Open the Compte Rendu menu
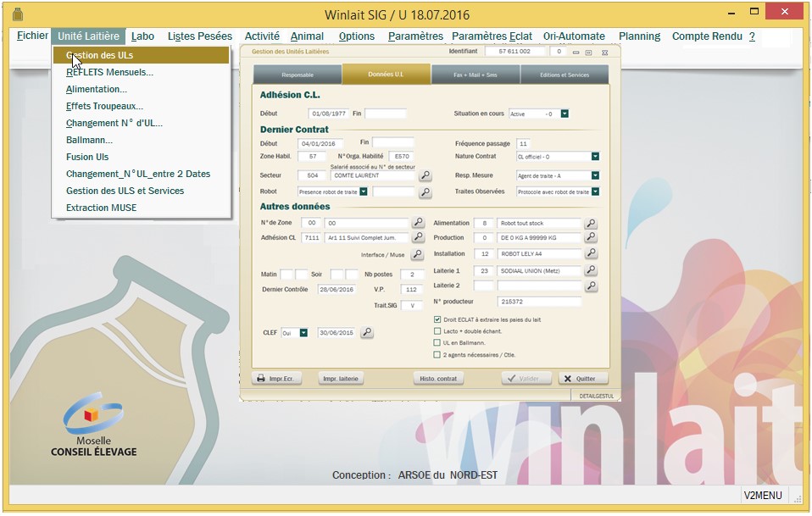 pos(707,36)
